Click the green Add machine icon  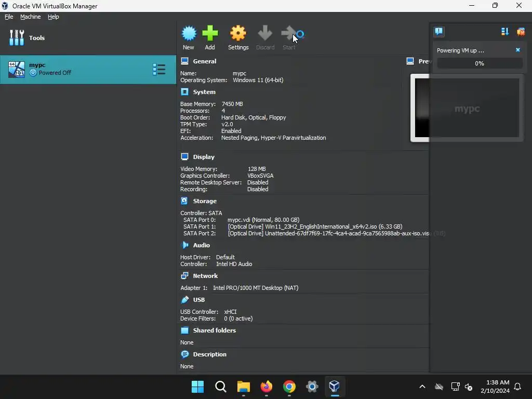click(210, 33)
